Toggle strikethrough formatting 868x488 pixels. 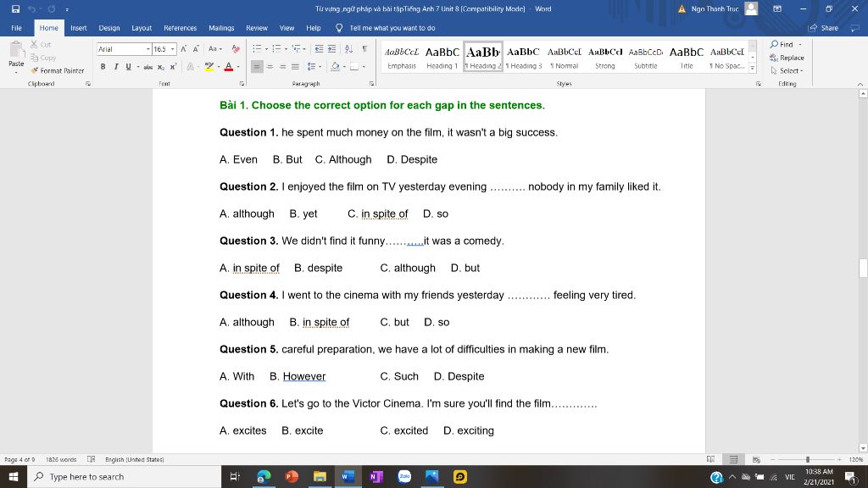pos(147,67)
